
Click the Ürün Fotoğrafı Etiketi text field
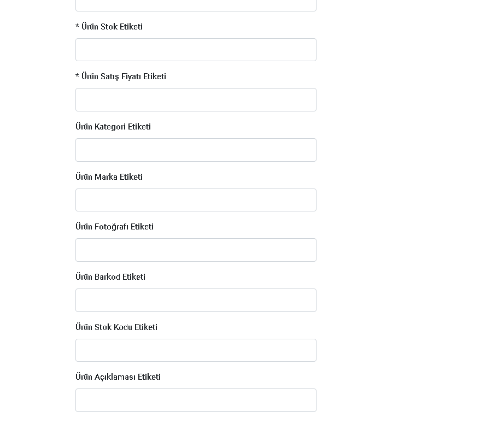(x=196, y=250)
